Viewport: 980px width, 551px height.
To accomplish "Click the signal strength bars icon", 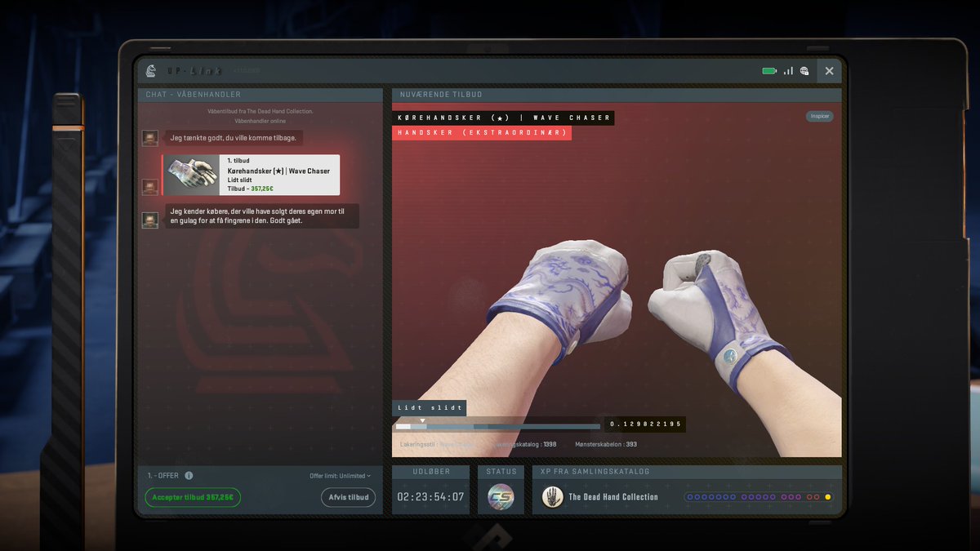I will (x=788, y=71).
